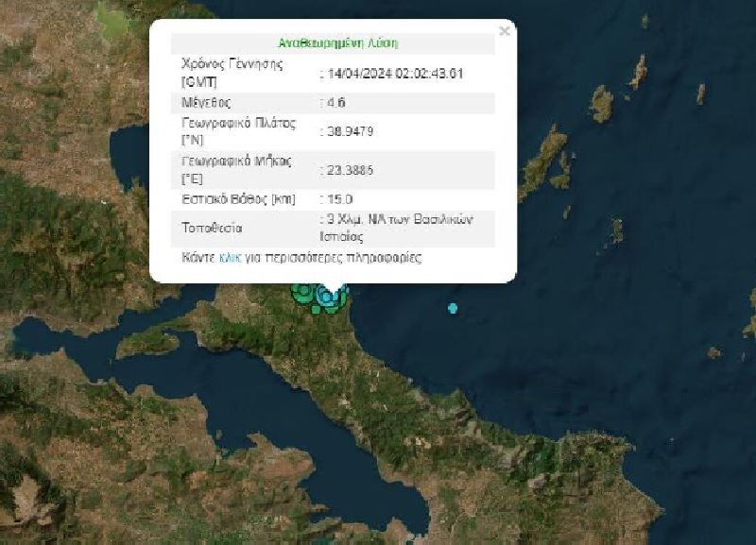Viewport: 756px width, 545px height.
Task: Click the "Γεωγραφικό Πλάτος [°N]" label
Action: point(237,131)
